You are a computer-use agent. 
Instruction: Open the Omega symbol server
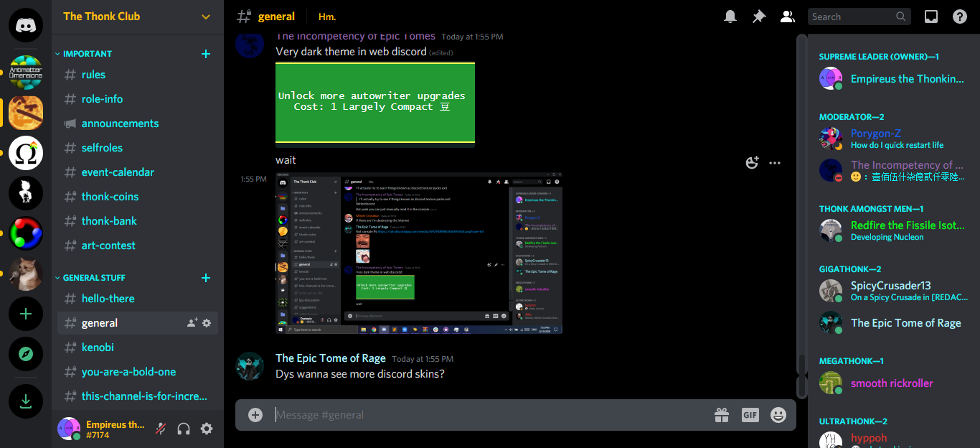pos(26,153)
